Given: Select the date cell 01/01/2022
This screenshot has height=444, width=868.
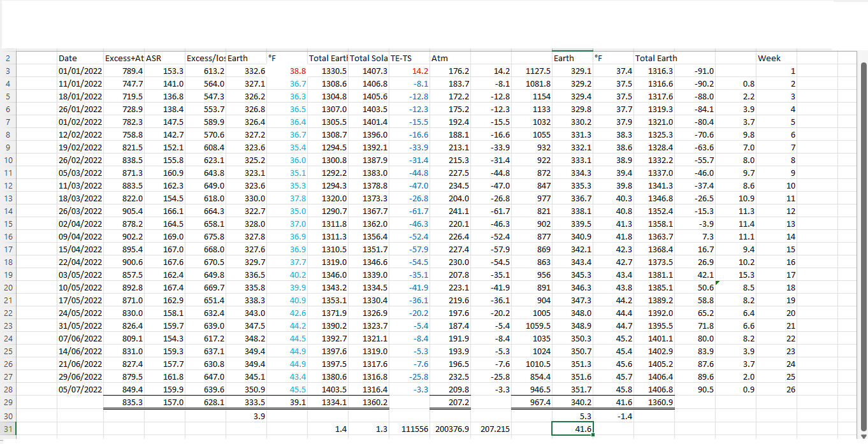Looking at the screenshot, I should click(80, 71).
